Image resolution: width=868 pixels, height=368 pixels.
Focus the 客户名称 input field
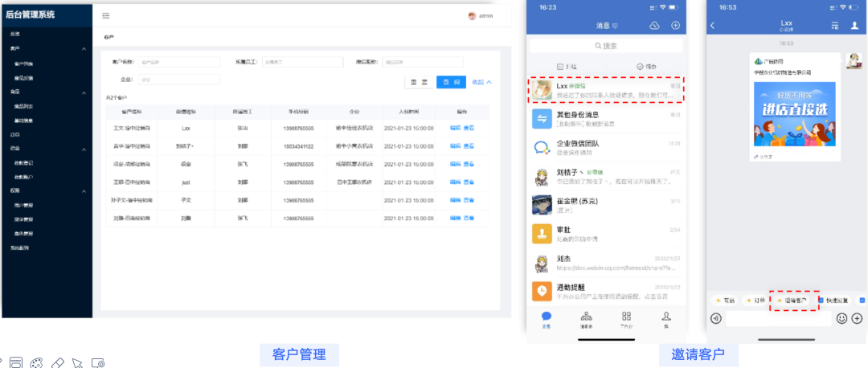tap(178, 62)
